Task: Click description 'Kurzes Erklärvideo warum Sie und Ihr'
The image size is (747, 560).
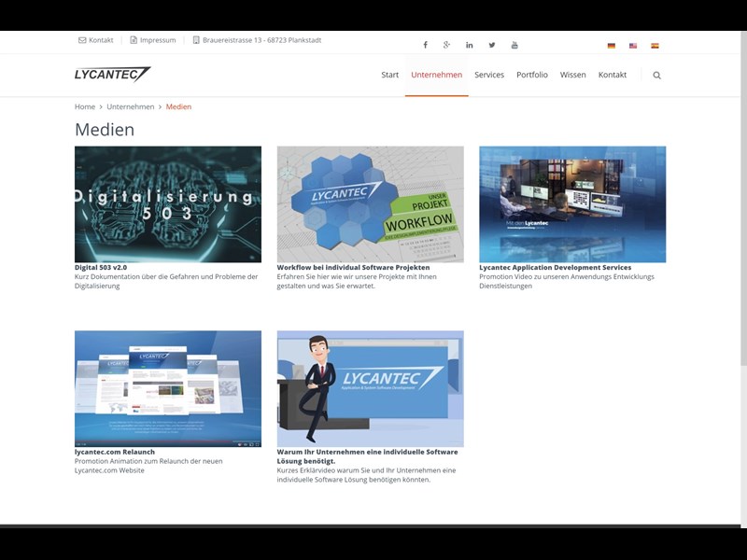Action: coord(366,475)
